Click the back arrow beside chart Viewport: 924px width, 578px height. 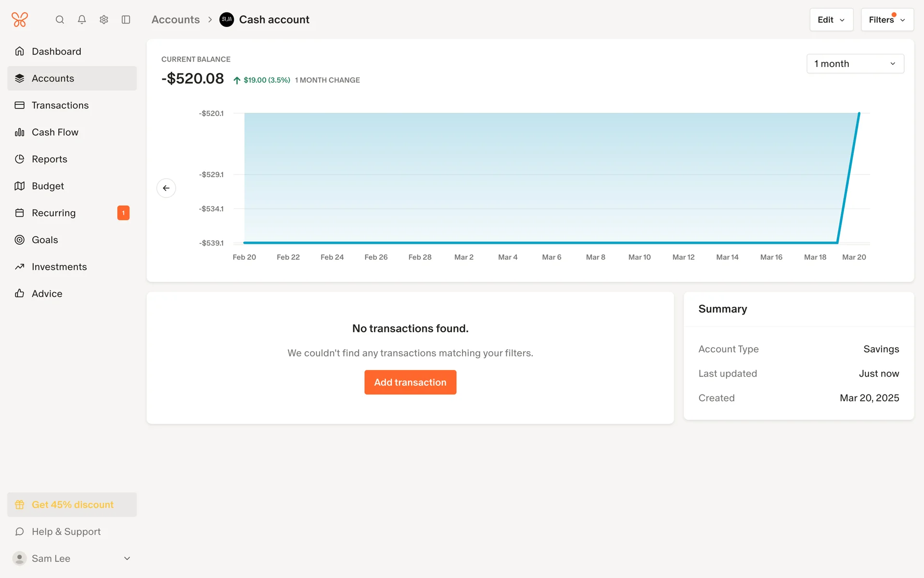coord(166,188)
